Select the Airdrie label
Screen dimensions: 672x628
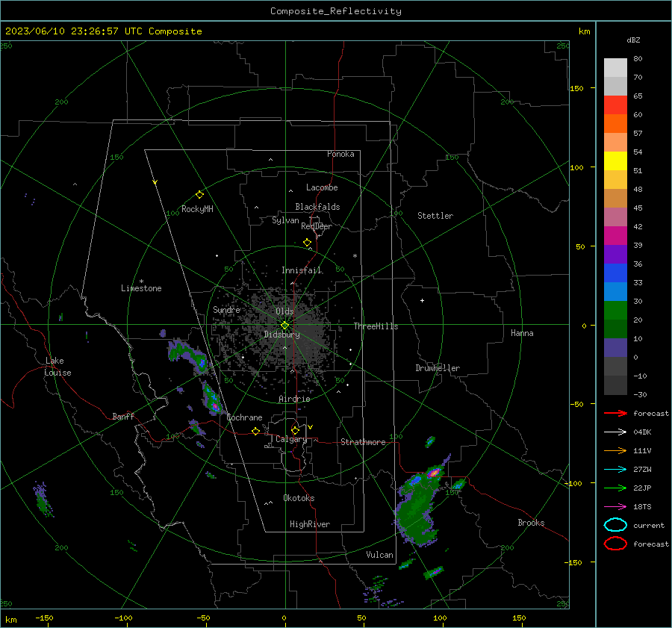(294, 399)
